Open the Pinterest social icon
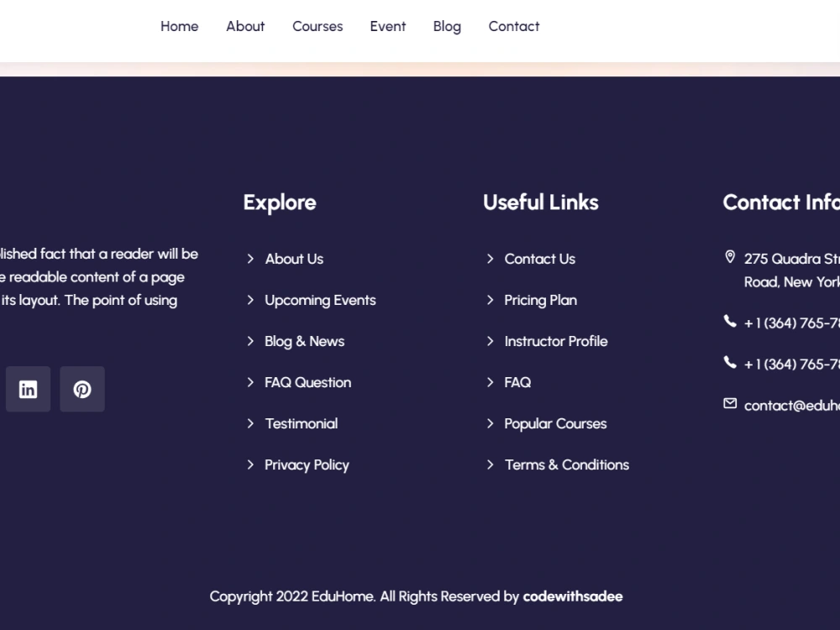 [82, 389]
